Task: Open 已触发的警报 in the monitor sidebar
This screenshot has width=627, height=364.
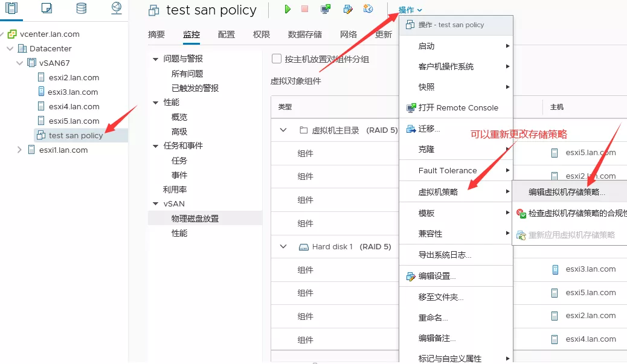Action: click(x=195, y=88)
